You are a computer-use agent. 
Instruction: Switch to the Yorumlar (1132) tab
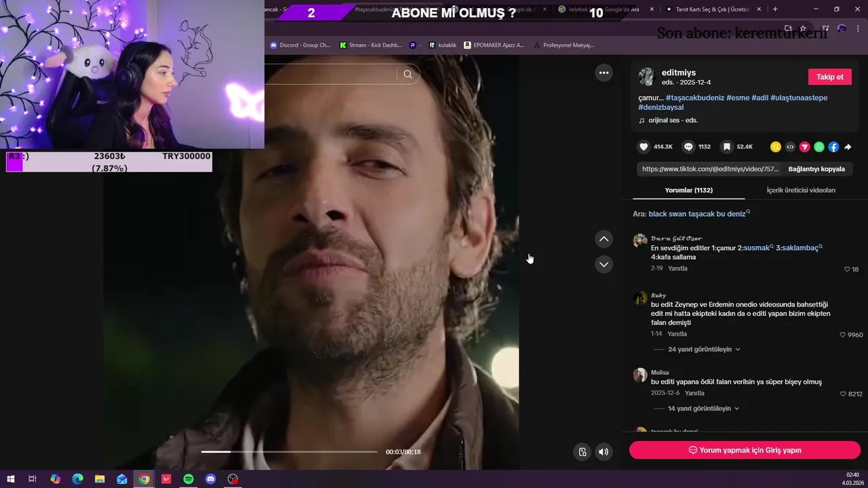click(688, 190)
